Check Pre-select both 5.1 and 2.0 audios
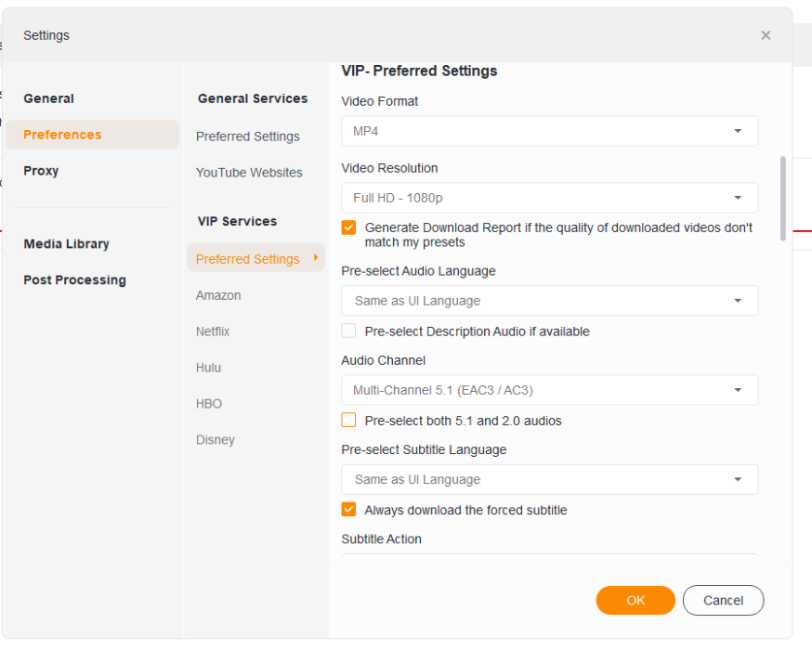Image resolution: width=812 pixels, height=650 pixels. tap(348, 421)
